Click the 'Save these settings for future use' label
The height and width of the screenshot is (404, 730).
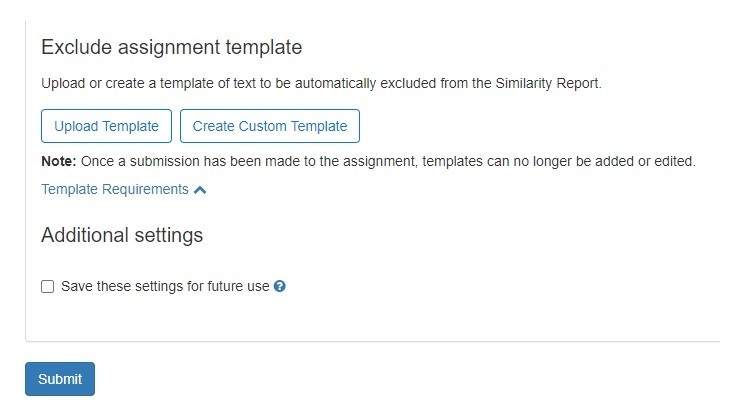pyautogui.click(x=165, y=286)
